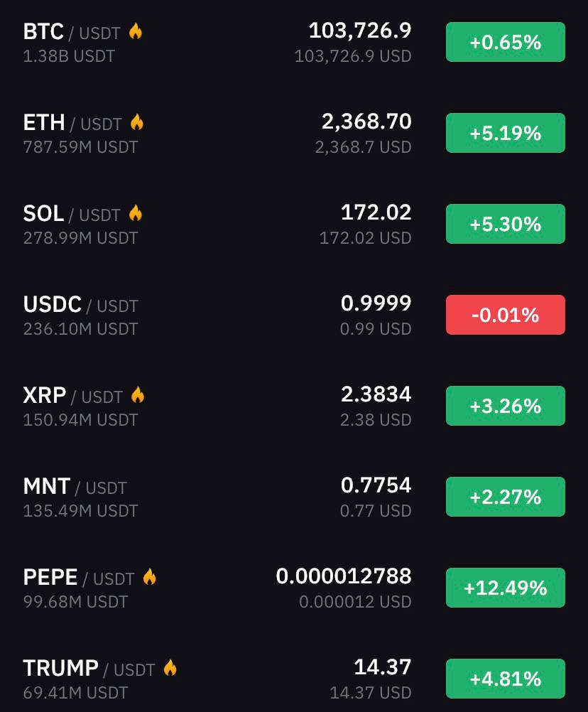Viewport: 588px width, 712px height.
Task: Tap the SOL +5.30% change badge
Action: (x=506, y=224)
